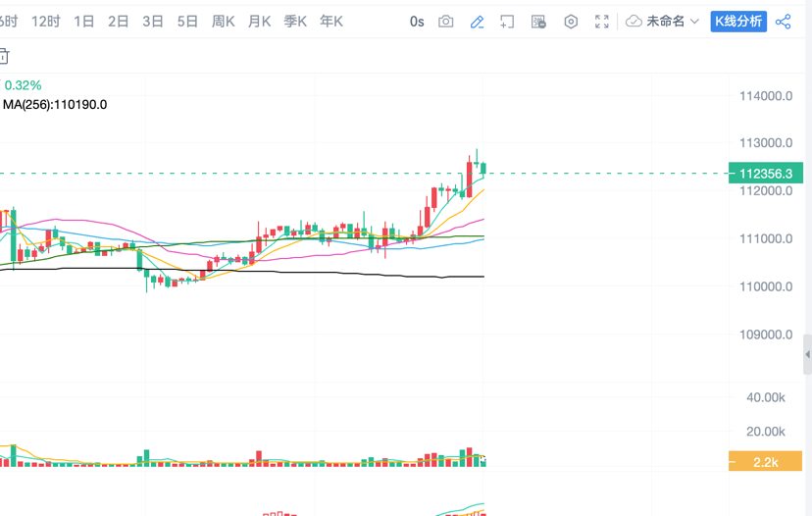Switch to 2日 timeframe

tap(118, 22)
